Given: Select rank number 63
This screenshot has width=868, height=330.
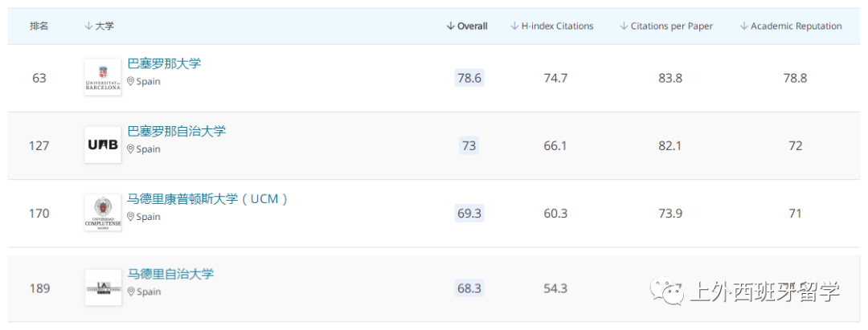Looking at the screenshot, I should (39, 78).
